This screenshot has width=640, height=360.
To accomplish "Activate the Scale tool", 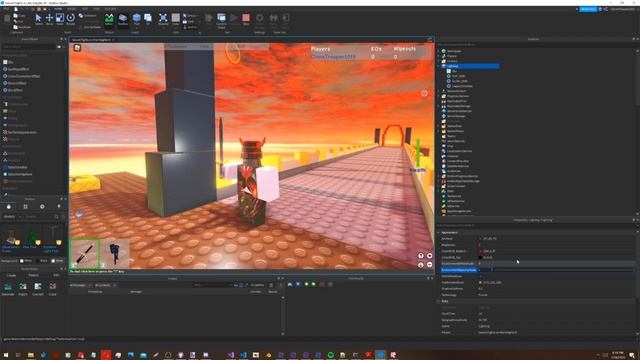I will [60, 19].
